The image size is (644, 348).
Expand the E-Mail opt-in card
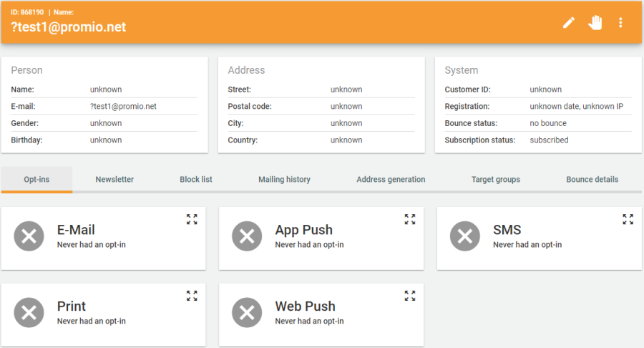[192, 219]
